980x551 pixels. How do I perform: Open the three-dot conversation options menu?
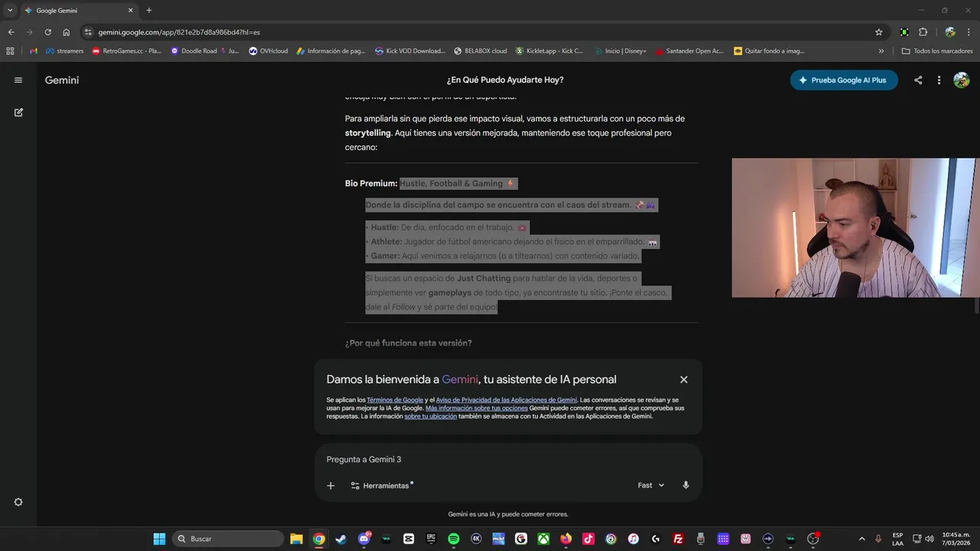click(939, 80)
